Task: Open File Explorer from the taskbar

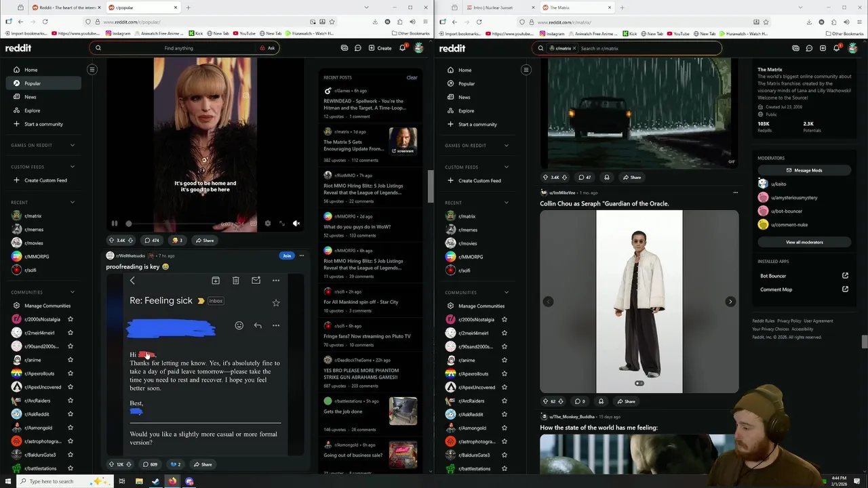Action: tap(139, 481)
